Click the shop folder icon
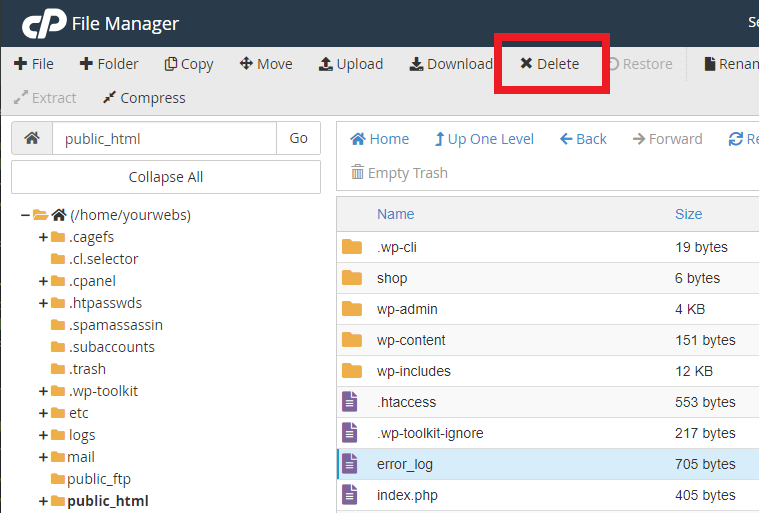The image size is (759, 513). (352, 278)
